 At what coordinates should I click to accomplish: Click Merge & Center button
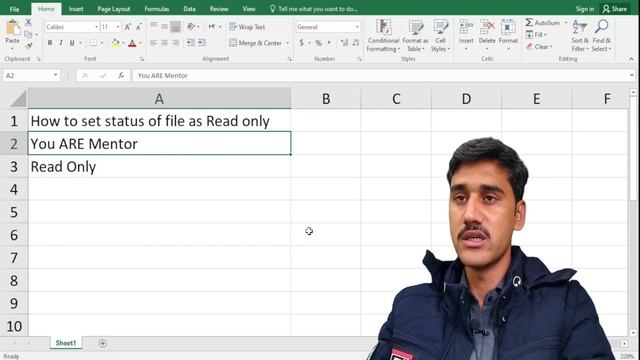click(256, 43)
